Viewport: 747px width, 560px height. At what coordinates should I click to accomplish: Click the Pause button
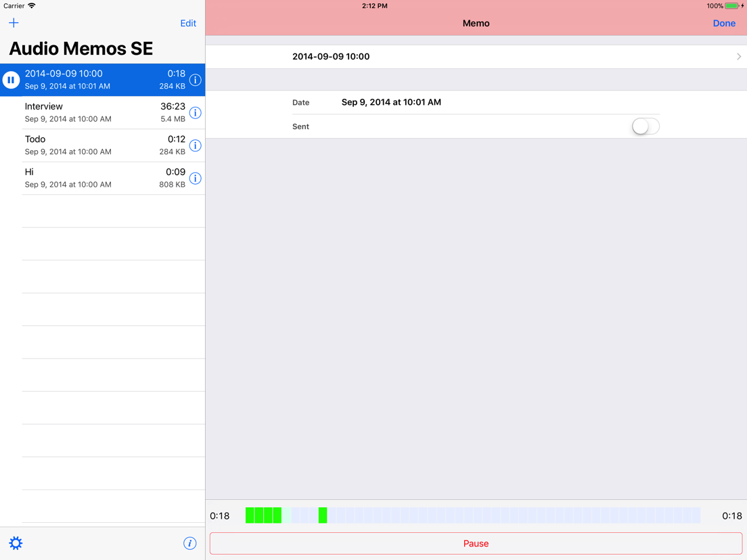[476, 543]
